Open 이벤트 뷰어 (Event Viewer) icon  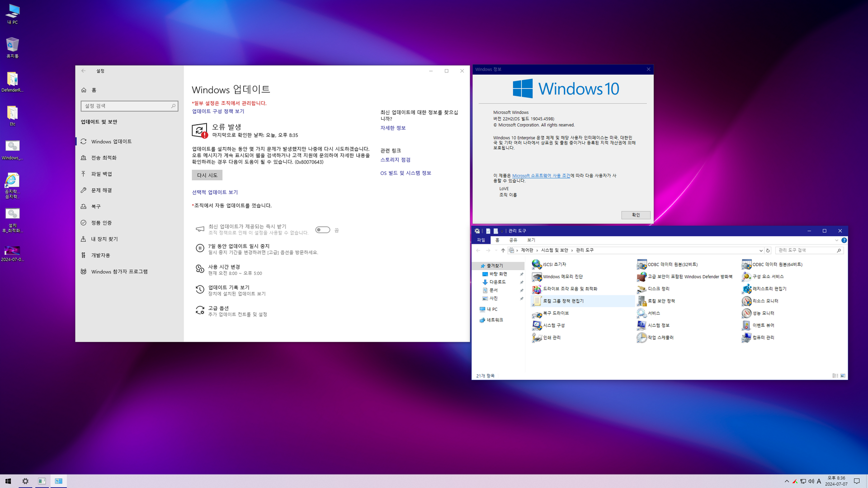point(763,325)
